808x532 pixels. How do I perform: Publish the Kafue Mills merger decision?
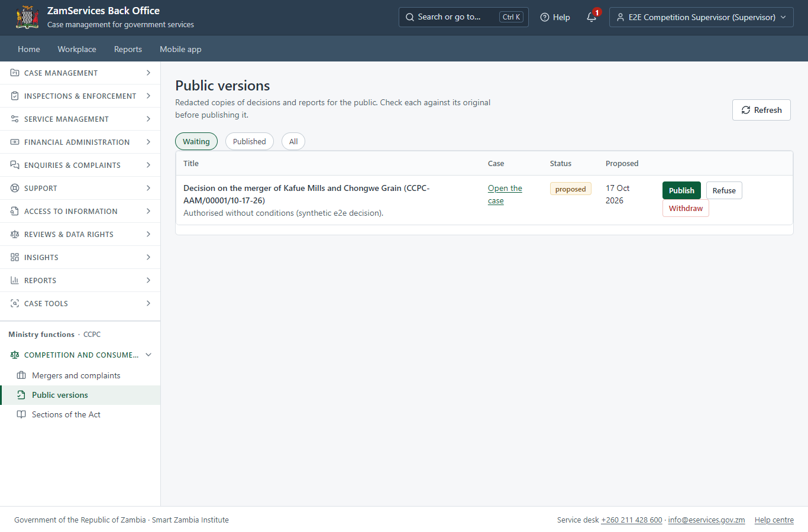point(681,190)
